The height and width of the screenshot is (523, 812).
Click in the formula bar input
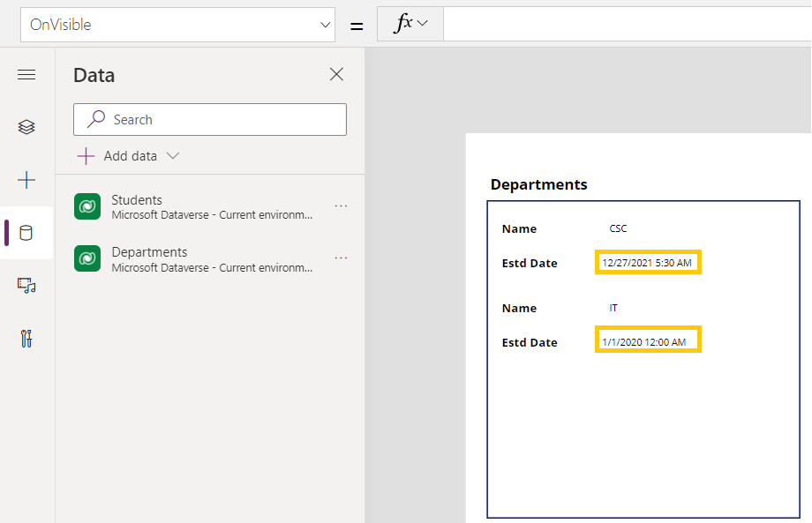point(627,25)
